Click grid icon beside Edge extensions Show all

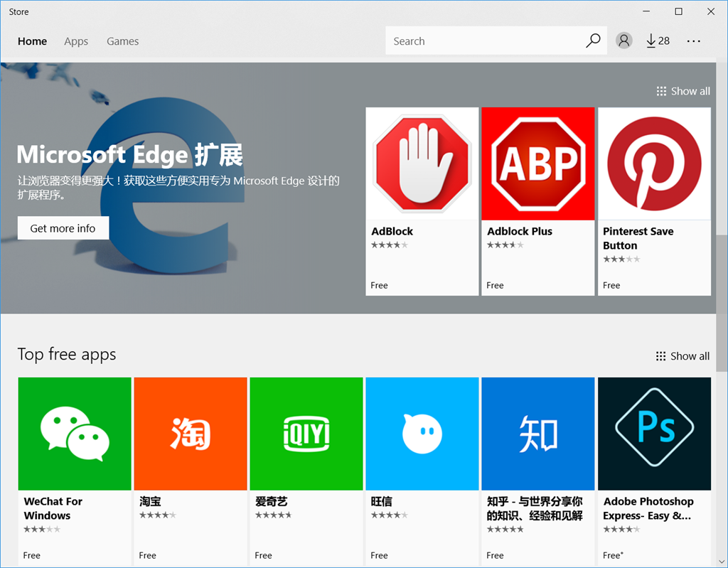[x=661, y=91]
